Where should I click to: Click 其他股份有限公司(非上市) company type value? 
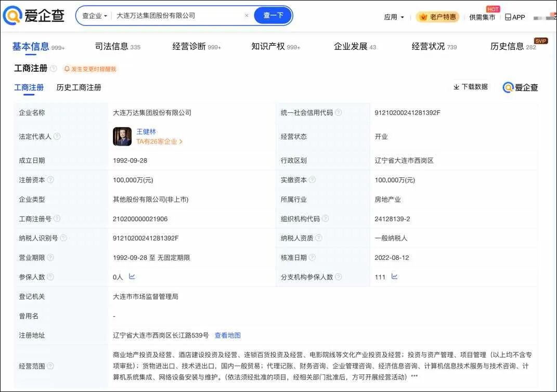coord(151,200)
